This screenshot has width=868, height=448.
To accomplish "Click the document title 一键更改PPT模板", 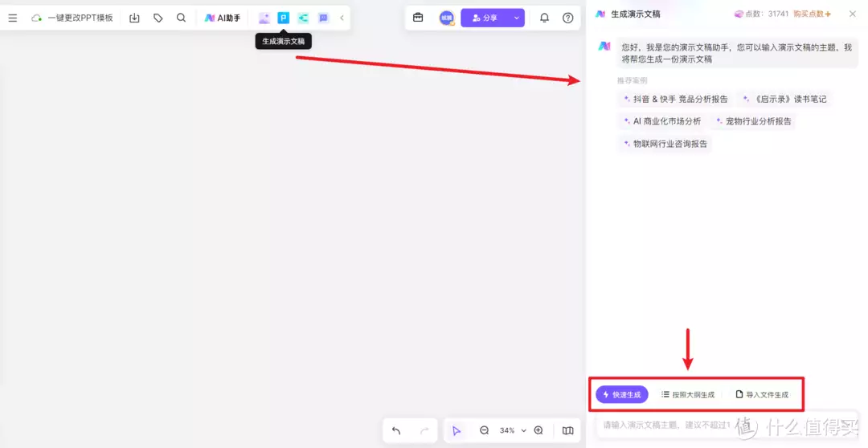I will pyautogui.click(x=80, y=18).
